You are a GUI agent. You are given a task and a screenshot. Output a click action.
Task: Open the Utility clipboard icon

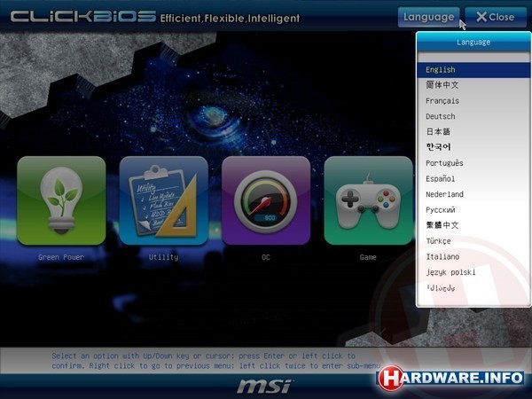[163, 200]
